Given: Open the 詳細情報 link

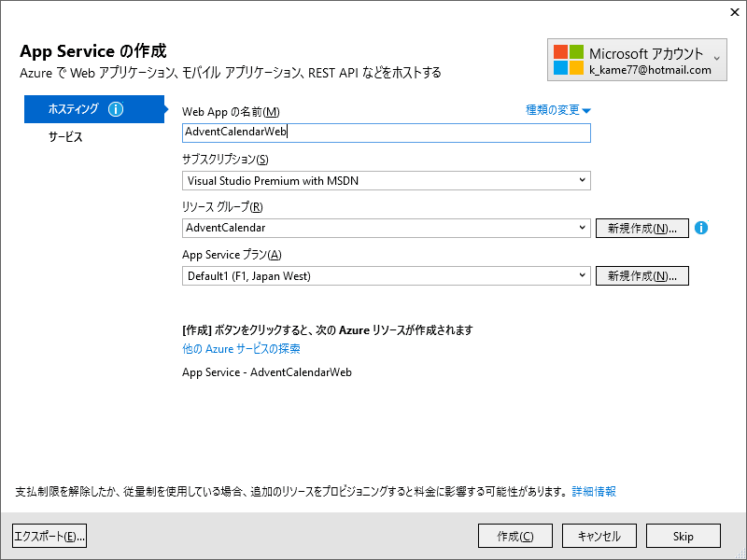Looking at the screenshot, I should click(x=594, y=492).
